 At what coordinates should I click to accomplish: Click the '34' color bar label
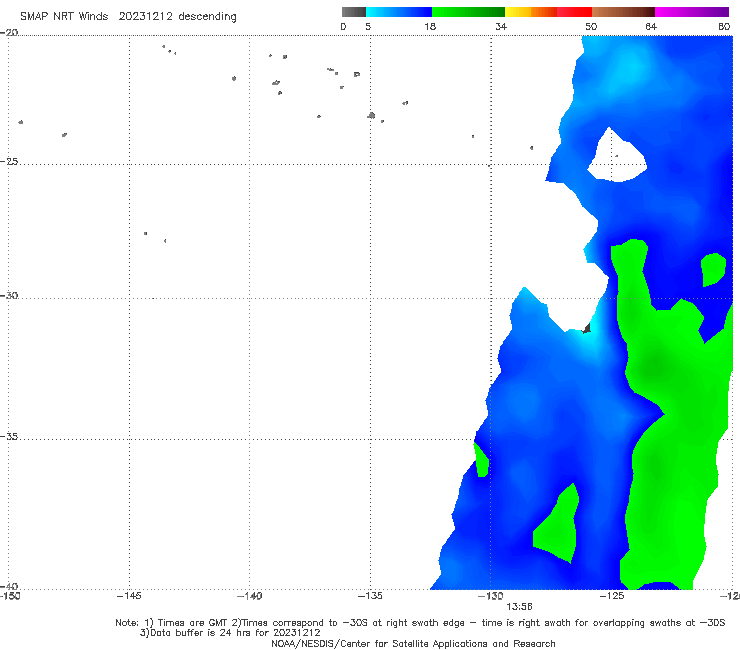501,26
